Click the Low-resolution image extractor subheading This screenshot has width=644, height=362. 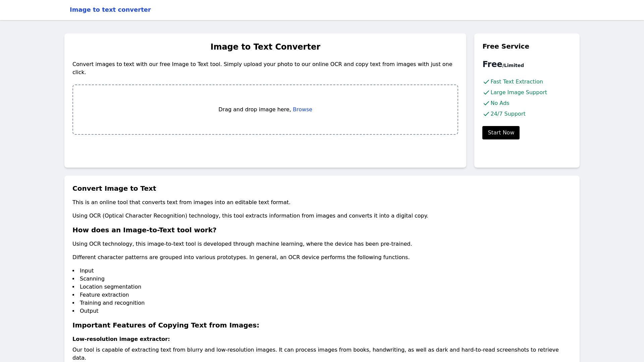121,339
